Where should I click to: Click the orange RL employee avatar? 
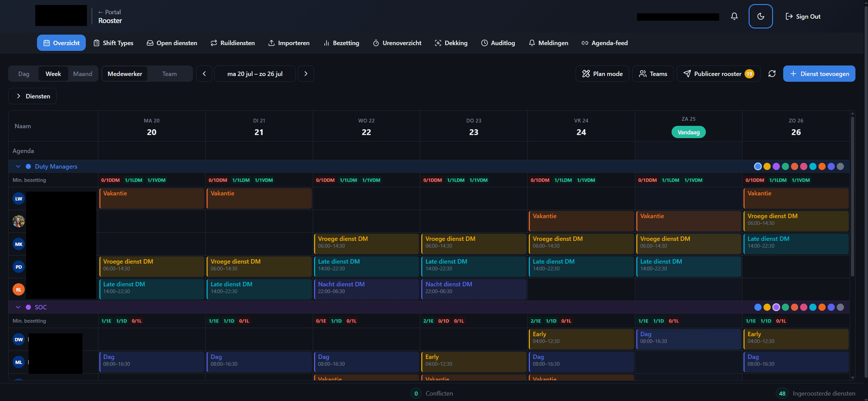[19, 290]
